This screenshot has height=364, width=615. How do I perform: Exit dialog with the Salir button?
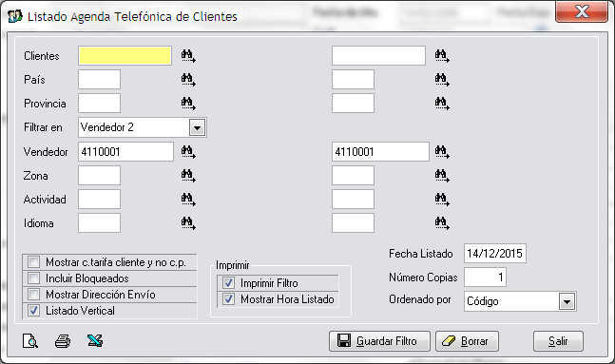coord(558,341)
